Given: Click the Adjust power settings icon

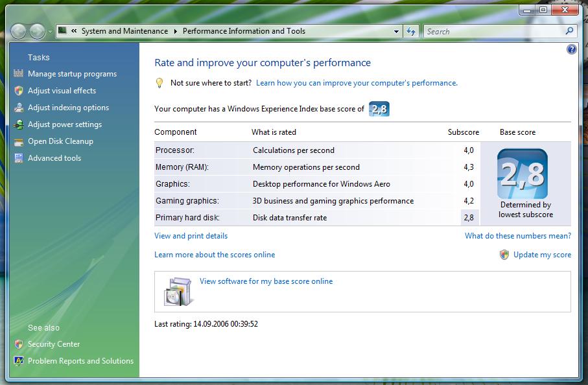Looking at the screenshot, I should [19, 124].
